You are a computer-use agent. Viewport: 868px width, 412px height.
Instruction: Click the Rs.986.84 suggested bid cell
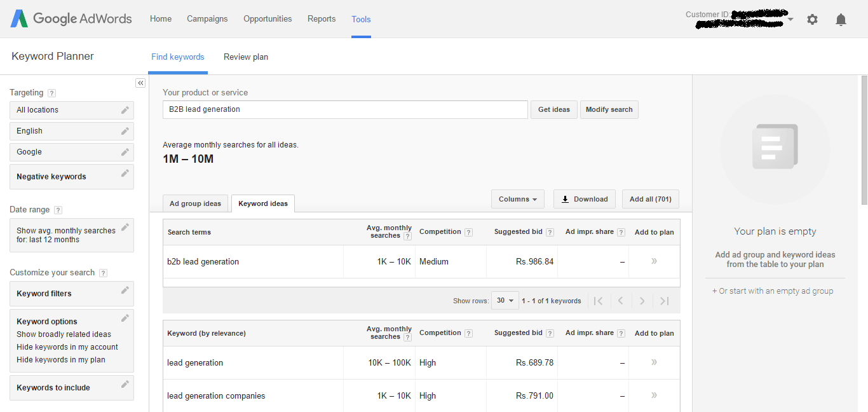(x=534, y=262)
